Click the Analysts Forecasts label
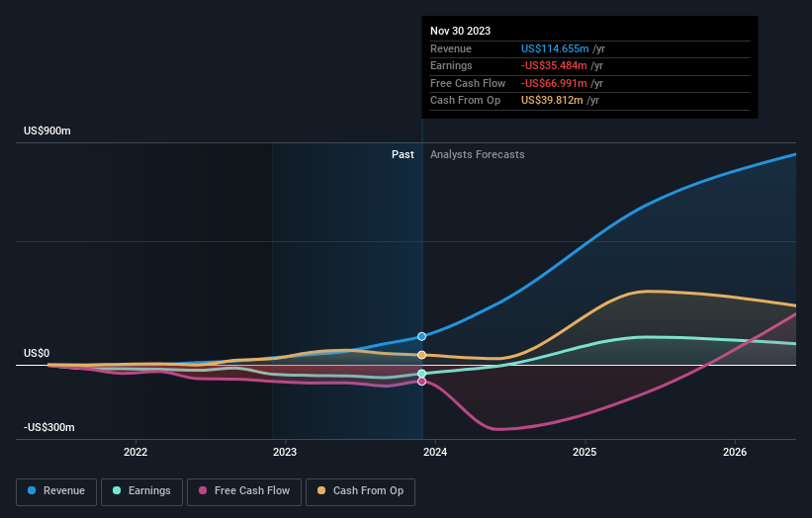The image size is (812, 518). (478, 155)
